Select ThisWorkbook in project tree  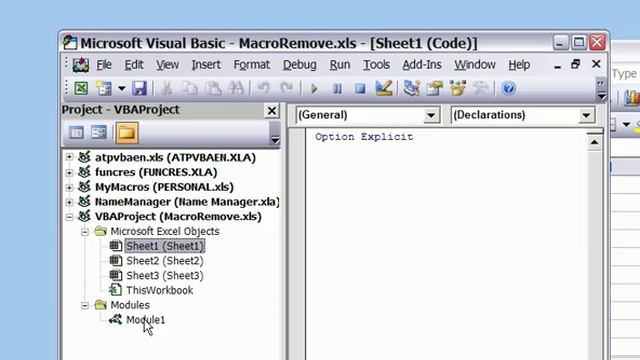pyautogui.click(x=160, y=290)
